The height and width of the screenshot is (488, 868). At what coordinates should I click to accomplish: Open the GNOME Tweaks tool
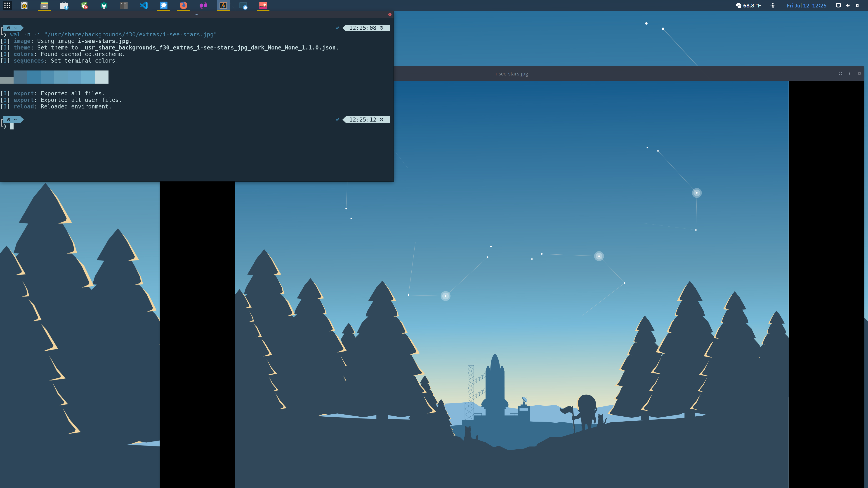[x=104, y=5]
